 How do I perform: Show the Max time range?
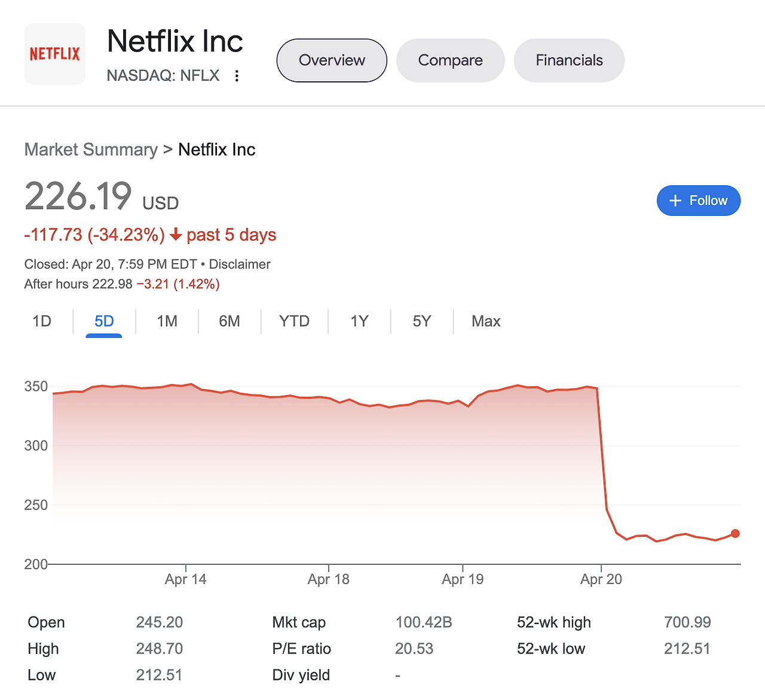tap(486, 322)
